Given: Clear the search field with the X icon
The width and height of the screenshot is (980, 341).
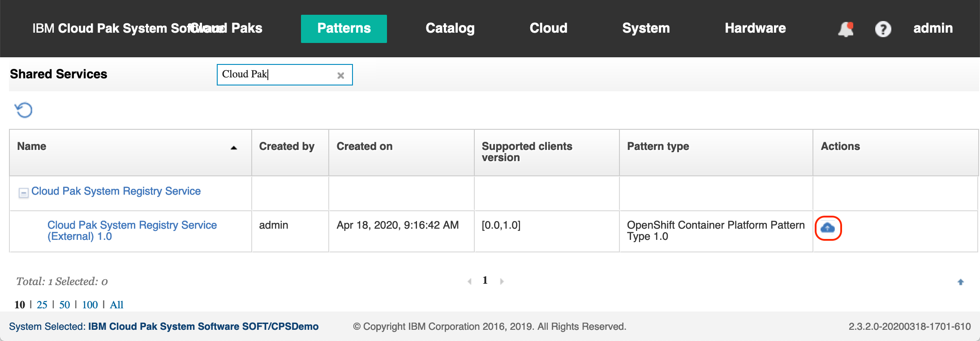Looking at the screenshot, I should pyautogui.click(x=341, y=75).
